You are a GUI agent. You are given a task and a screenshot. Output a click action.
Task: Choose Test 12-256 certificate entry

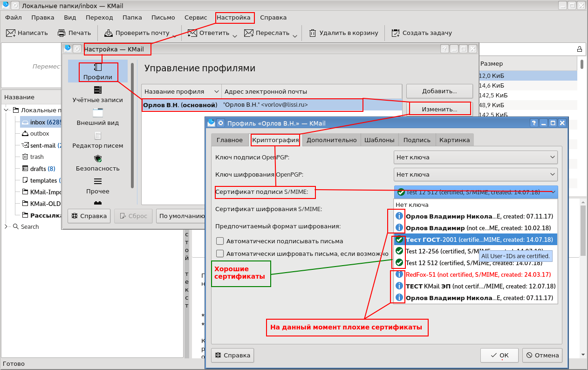[475, 251]
